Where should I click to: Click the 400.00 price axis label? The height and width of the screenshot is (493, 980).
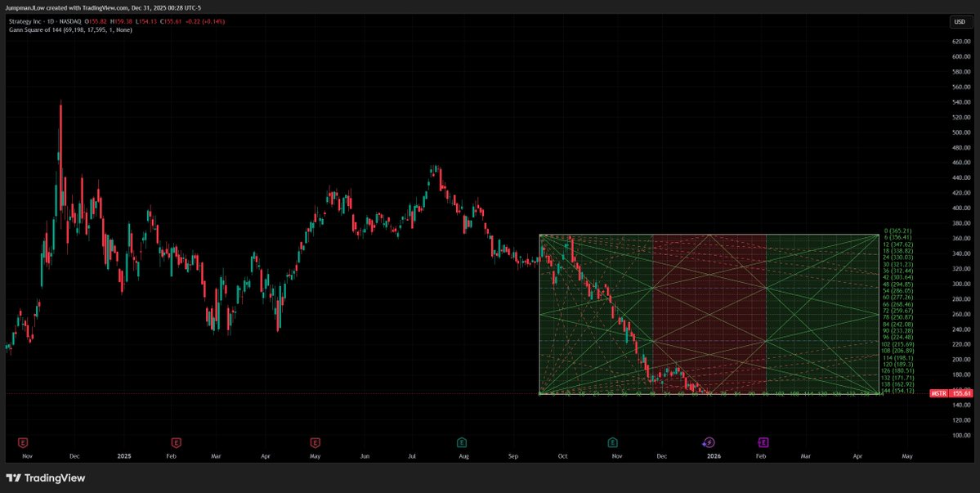coord(960,208)
